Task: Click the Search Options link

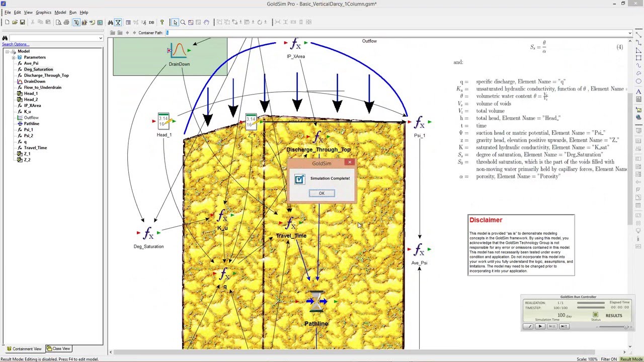Action: pyautogui.click(x=16, y=44)
